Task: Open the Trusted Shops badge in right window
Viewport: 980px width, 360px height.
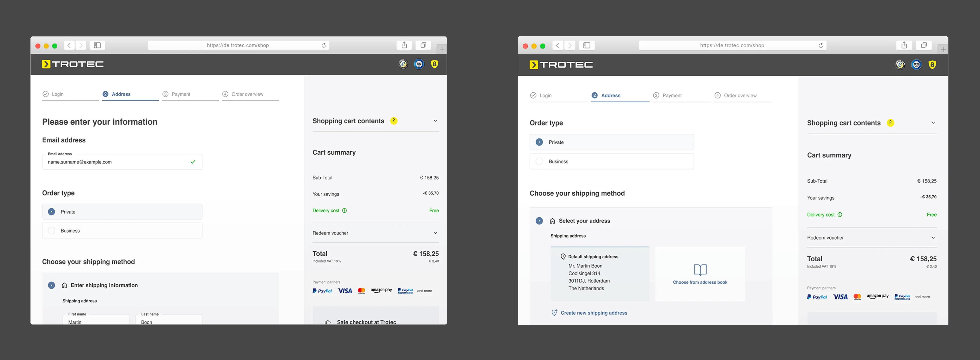Action: tap(900, 65)
